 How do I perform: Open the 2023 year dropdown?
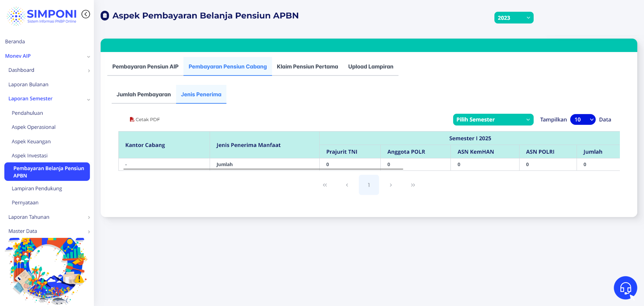[x=514, y=18]
